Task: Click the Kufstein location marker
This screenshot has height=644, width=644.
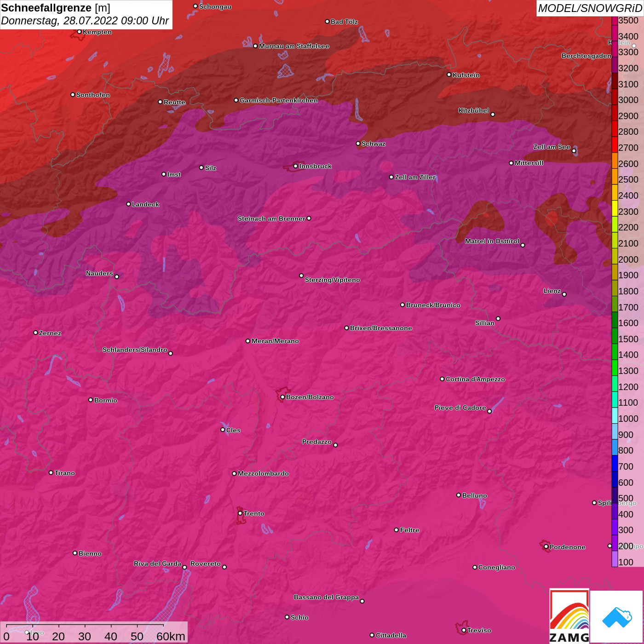Action: [x=449, y=75]
